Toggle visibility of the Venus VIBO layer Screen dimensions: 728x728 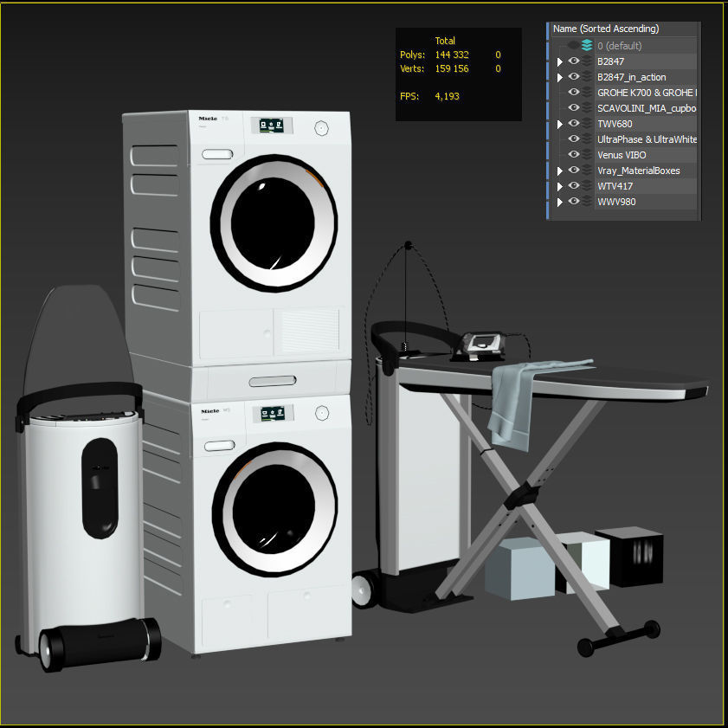[574, 154]
